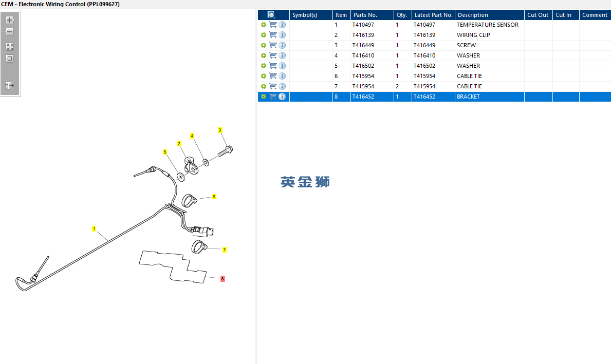
Task: Click gear icon for WIRING CLIP row
Action: (264, 35)
